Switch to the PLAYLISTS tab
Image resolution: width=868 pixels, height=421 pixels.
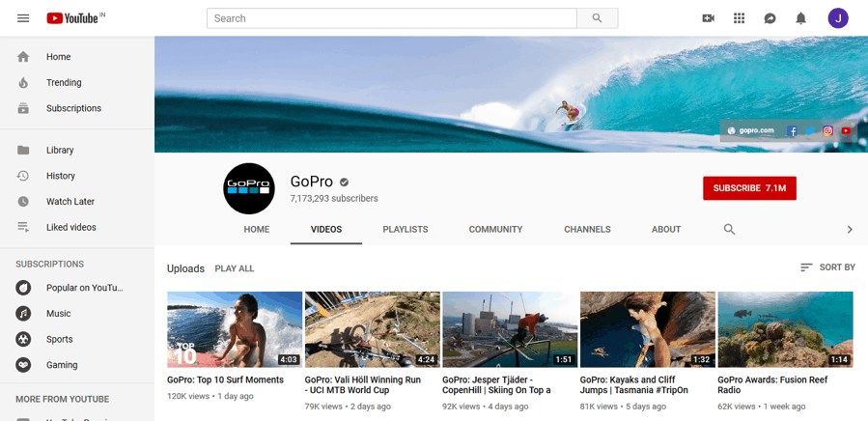[406, 230]
